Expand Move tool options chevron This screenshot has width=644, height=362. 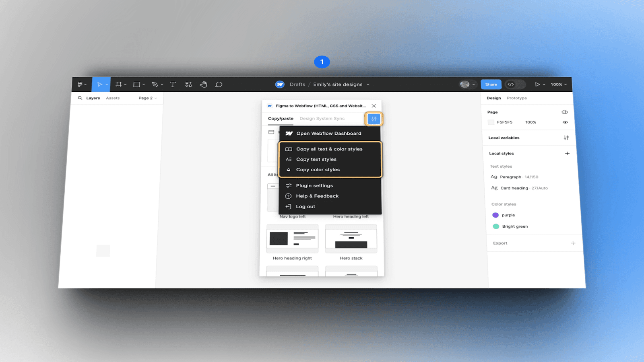click(x=107, y=84)
